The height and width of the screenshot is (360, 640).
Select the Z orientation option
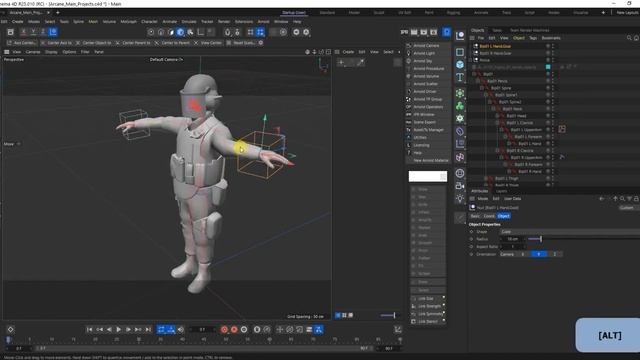(554, 254)
